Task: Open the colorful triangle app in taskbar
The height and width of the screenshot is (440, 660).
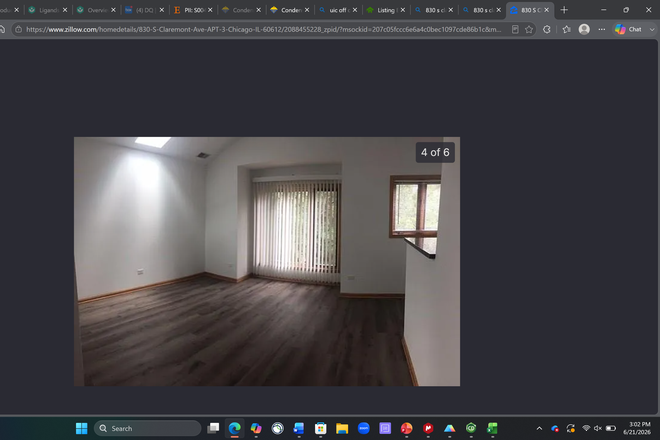Action: 450,428
